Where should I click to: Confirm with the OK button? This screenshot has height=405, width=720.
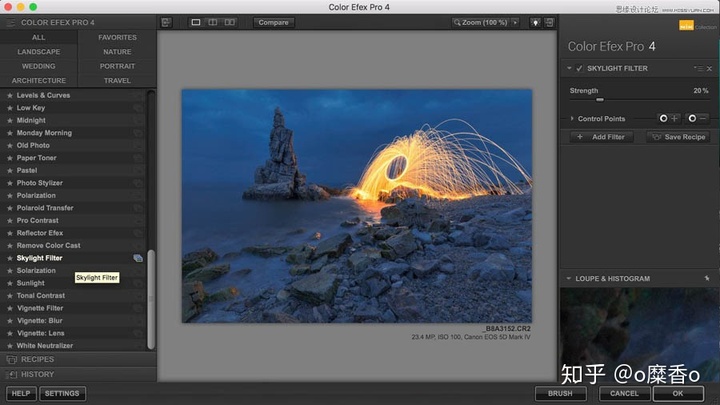678,394
